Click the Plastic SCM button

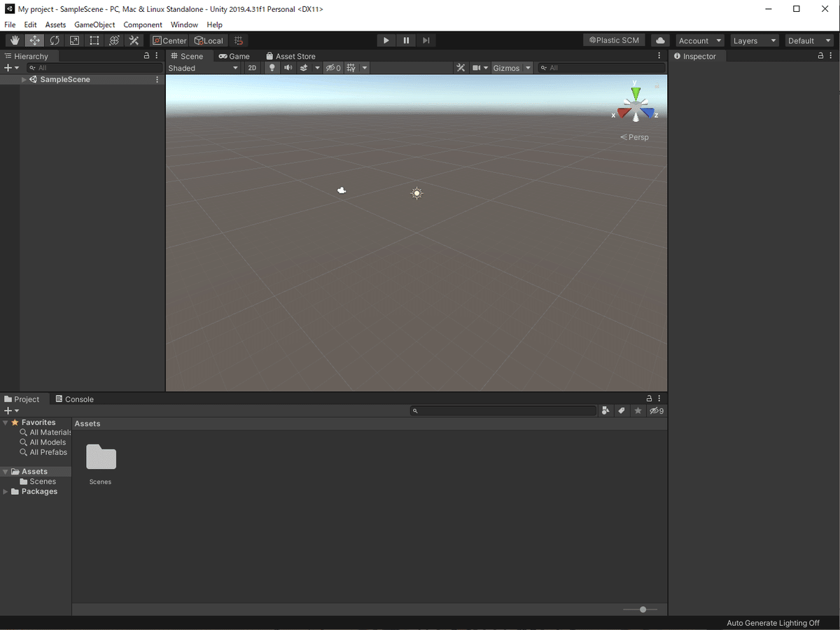point(615,41)
